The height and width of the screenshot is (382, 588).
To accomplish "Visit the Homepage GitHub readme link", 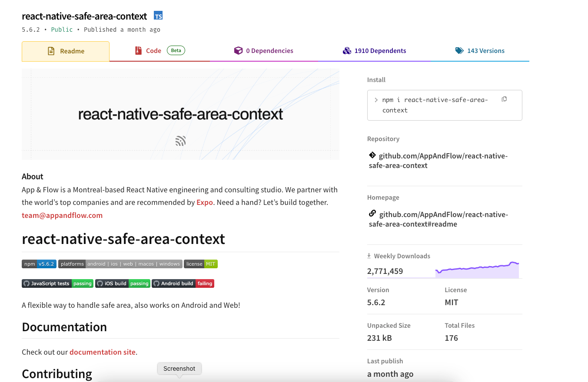I will click(x=439, y=219).
